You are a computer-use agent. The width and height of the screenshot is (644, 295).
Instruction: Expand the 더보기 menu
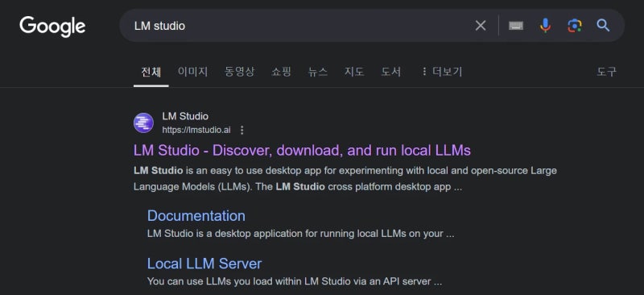[442, 72]
